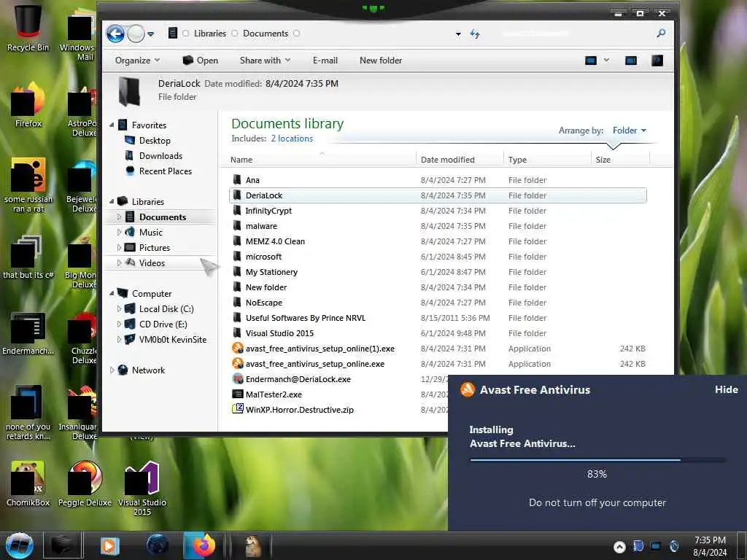Open the Recycle Bin desktop icon
Viewport: 747px width, 560px height.
tap(28, 28)
